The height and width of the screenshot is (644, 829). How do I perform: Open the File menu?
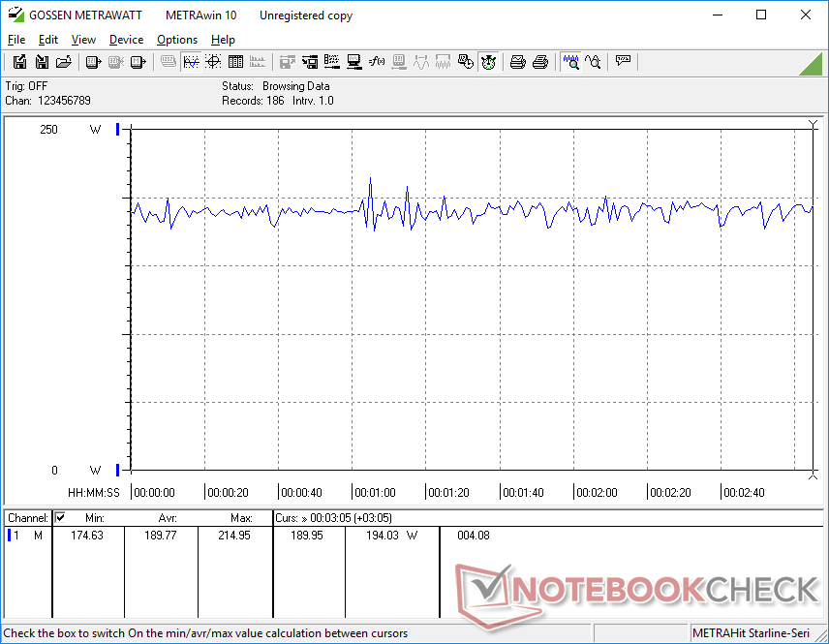(x=16, y=40)
